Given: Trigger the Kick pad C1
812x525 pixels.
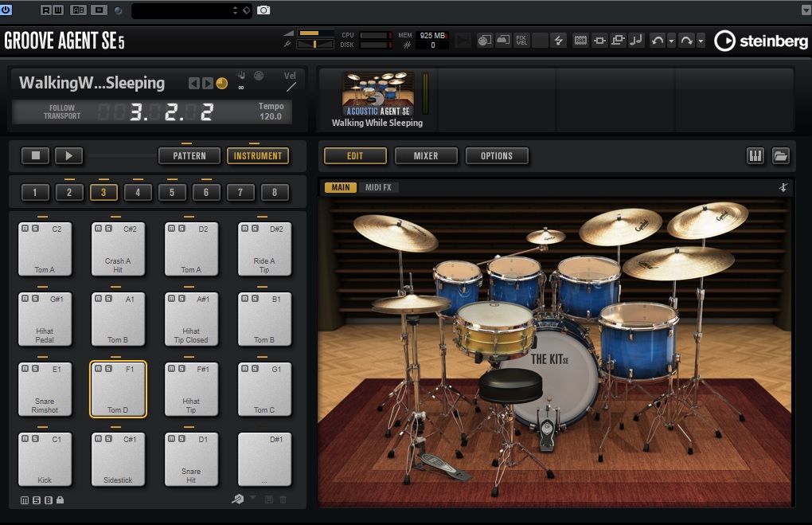Looking at the screenshot, I should (45, 460).
